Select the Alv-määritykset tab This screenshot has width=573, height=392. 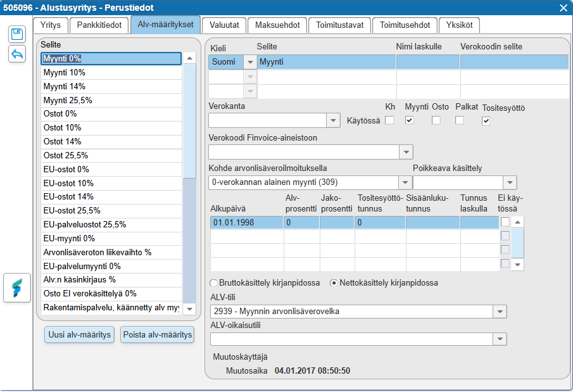[165, 25]
